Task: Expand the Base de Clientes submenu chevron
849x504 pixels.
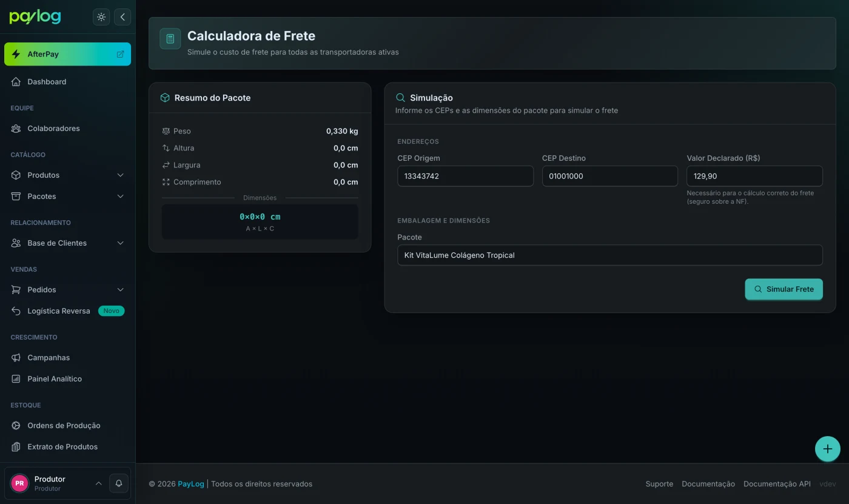Action: 120,243
